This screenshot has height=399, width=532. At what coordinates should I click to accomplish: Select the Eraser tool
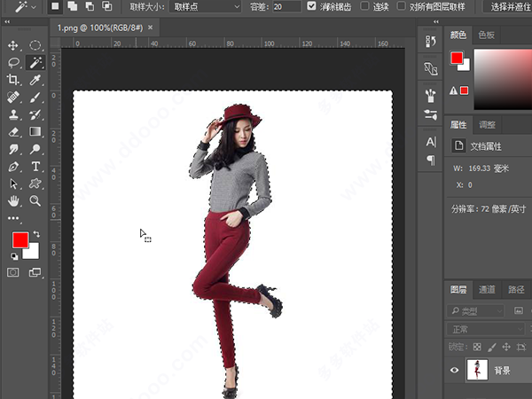pos(13,131)
